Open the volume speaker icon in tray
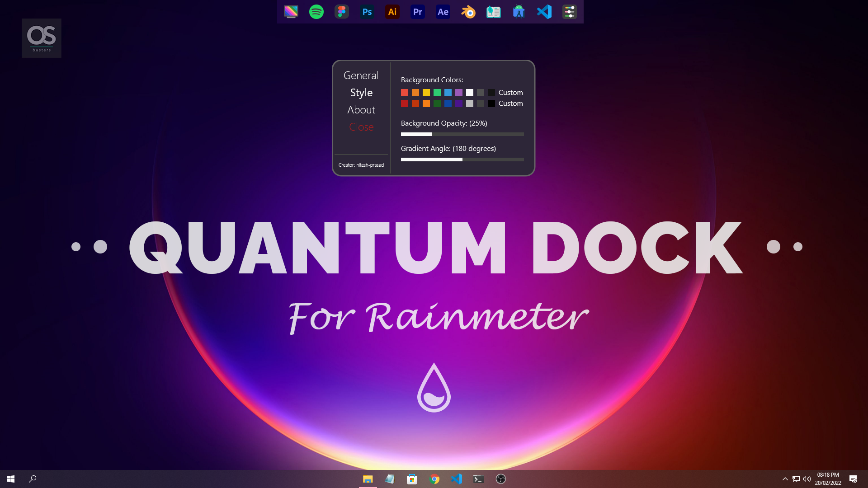Screen dimensions: 868x488 (x=807, y=479)
